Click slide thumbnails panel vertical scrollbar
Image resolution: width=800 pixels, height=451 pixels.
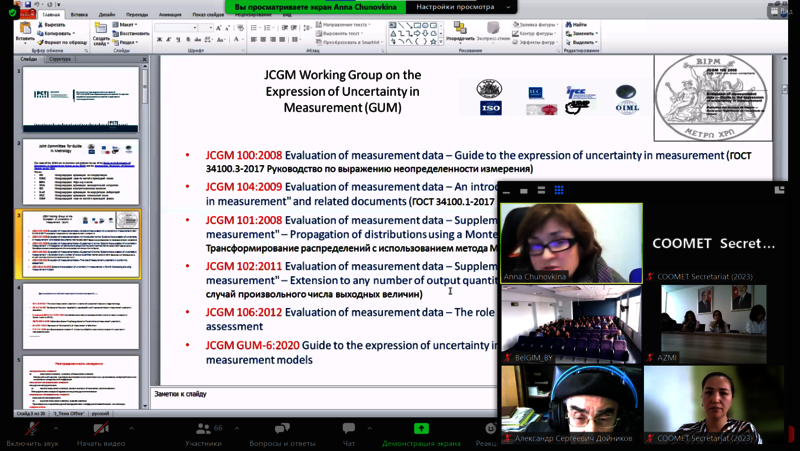[x=145, y=235]
